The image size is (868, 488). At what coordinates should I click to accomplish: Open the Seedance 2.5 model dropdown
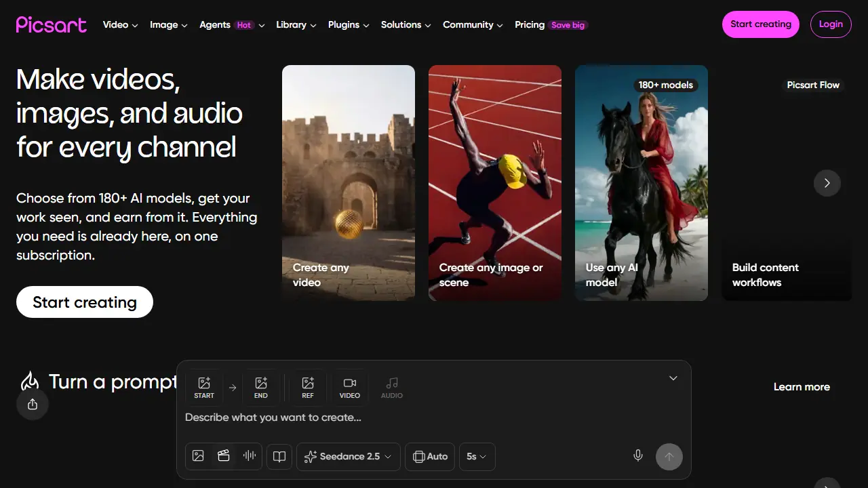[x=349, y=457]
